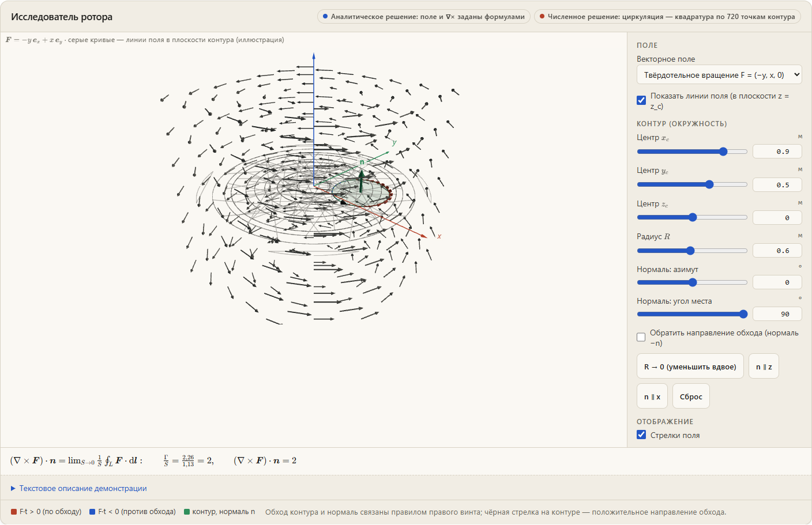This screenshot has height=525, width=812.
Task: Toggle Показать линии поля checkbox
Action: coord(641,100)
